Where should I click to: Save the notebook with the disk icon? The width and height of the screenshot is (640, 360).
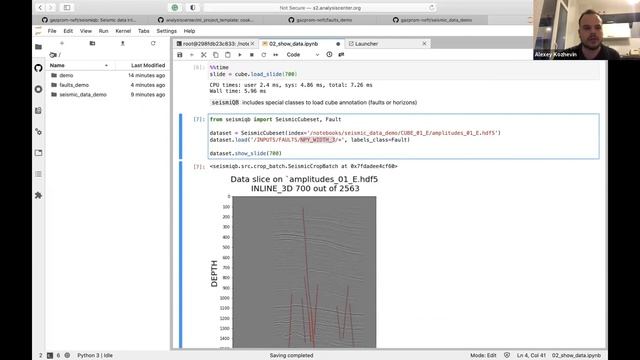click(180, 55)
